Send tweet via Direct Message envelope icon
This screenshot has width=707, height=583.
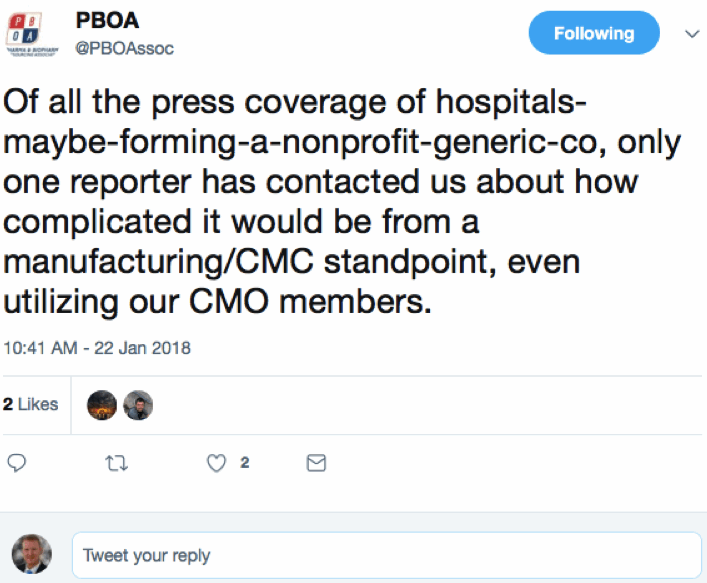315,463
